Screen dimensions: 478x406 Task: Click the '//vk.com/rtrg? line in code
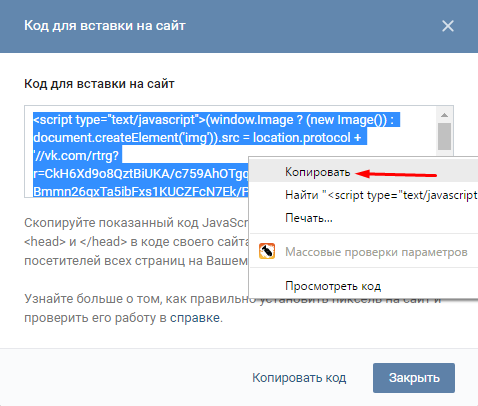click(x=77, y=156)
